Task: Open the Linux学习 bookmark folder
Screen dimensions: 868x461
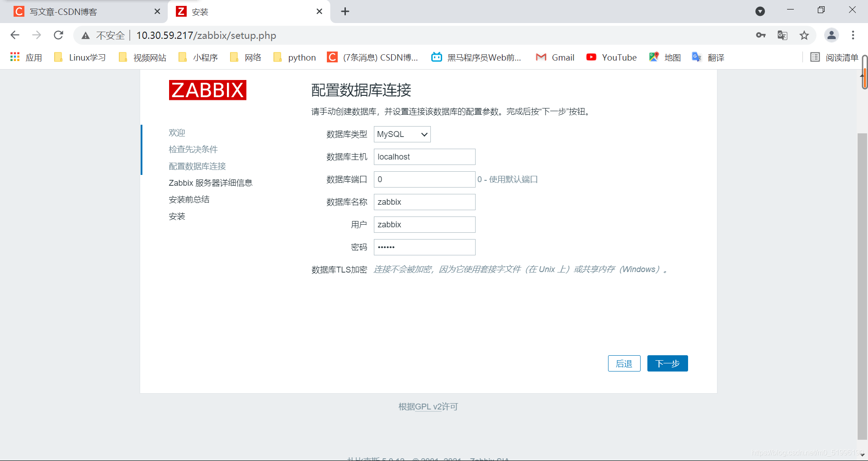Action: point(80,57)
